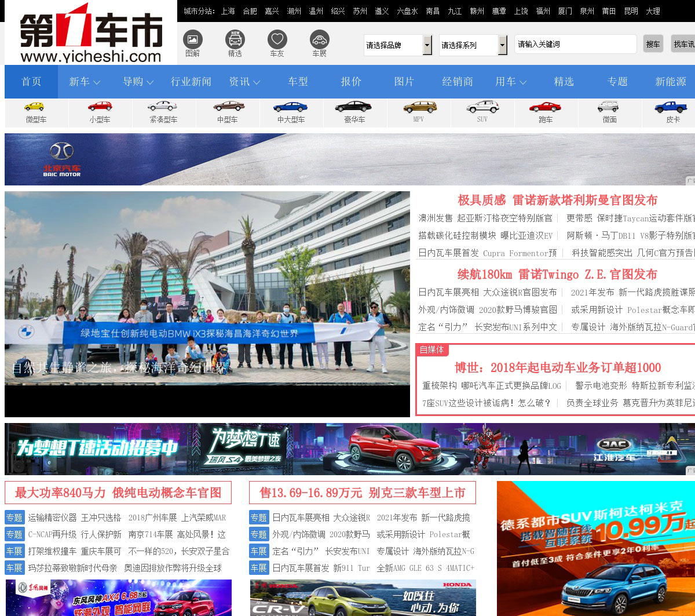
Task: Open the 请选择品牌 brand dropdown
Action: point(398,45)
